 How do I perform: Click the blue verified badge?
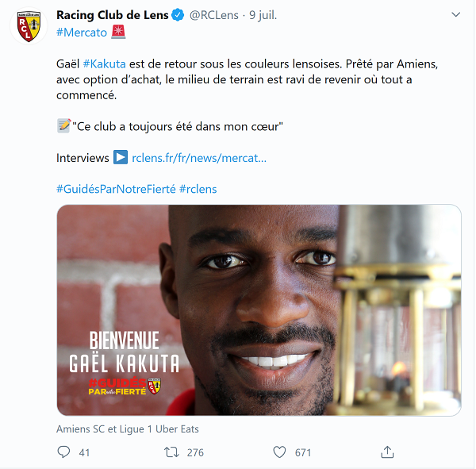(x=178, y=15)
